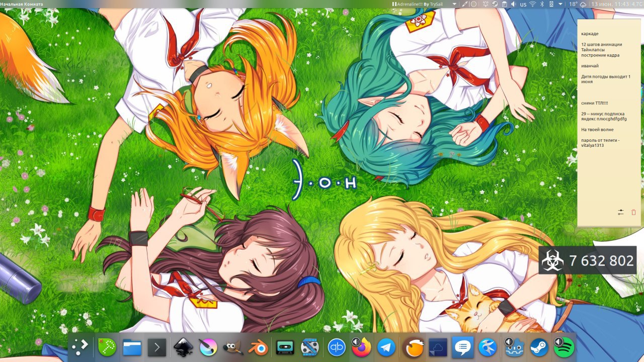Open the Dolphin file manager folder icon
Viewport: 644px width, 362px height.
[x=132, y=347]
